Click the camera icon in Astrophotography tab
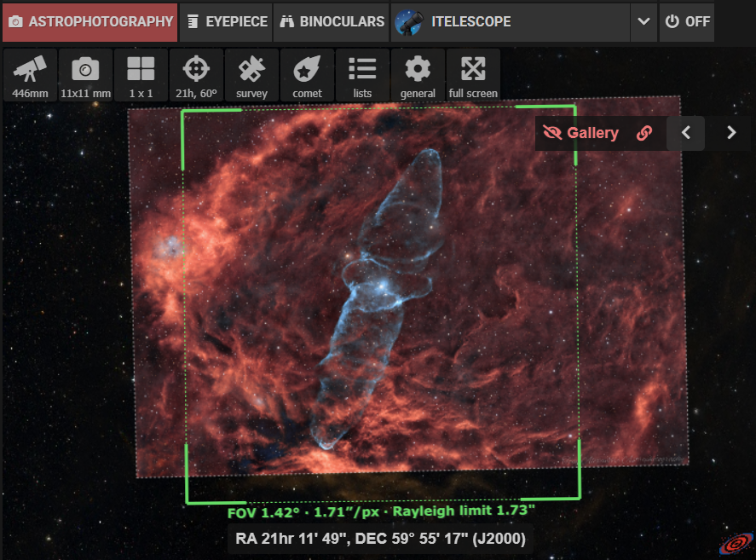Image resolution: width=756 pixels, height=560 pixels. (x=16, y=21)
